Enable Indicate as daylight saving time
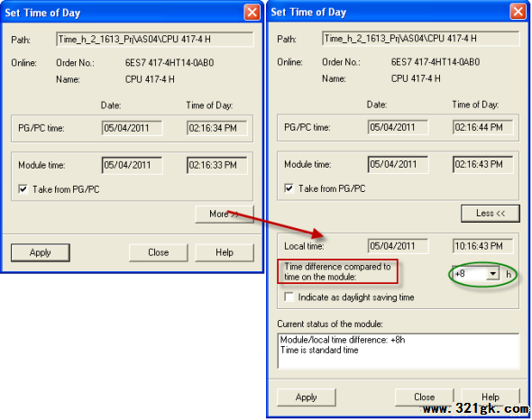 pyautogui.click(x=289, y=297)
